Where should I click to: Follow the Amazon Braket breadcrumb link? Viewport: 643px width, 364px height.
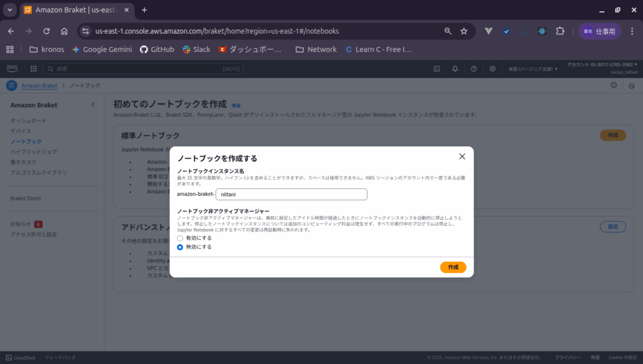40,86
